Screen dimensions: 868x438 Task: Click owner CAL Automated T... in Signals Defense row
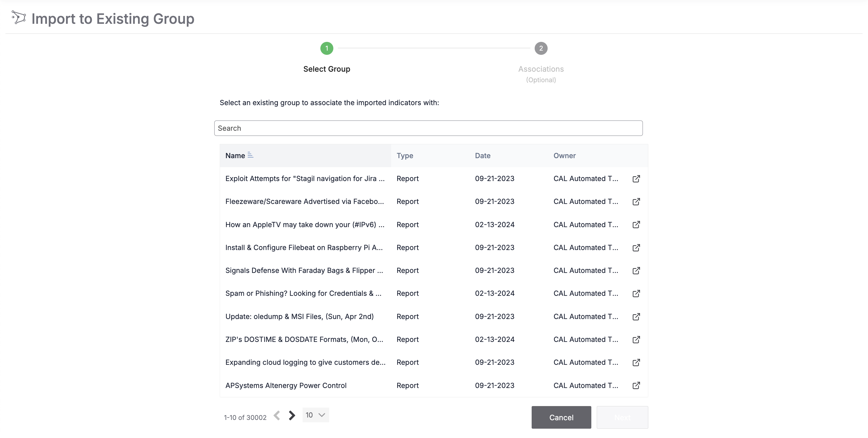(x=586, y=271)
